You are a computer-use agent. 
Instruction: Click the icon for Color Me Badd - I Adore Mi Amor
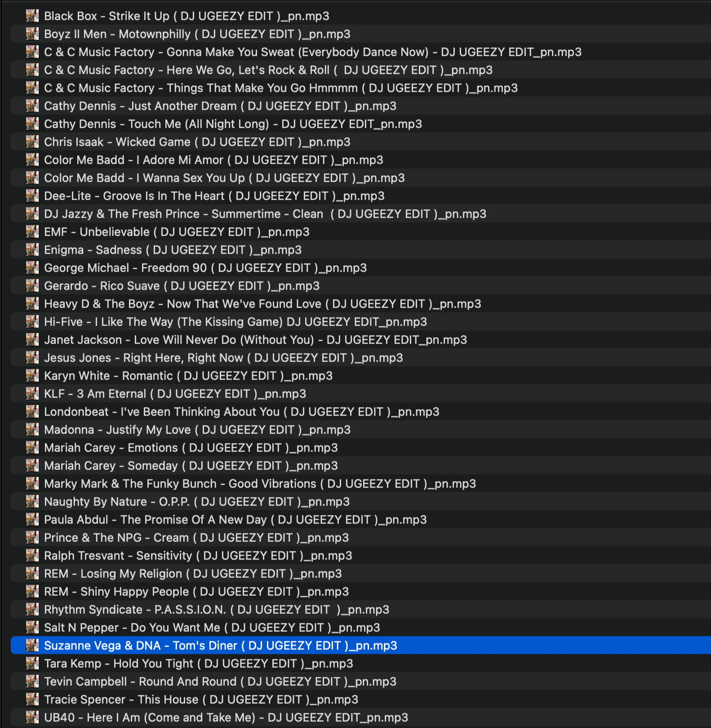(x=32, y=160)
